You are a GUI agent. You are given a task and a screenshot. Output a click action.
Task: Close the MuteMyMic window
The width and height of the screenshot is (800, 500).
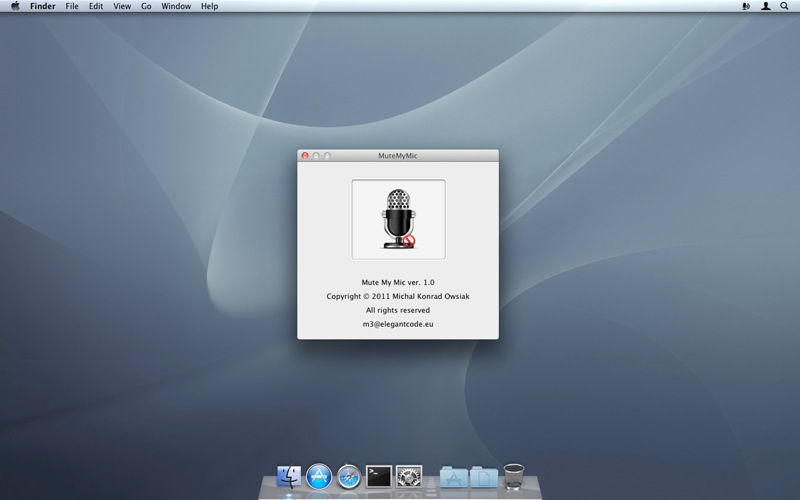[x=305, y=156]
